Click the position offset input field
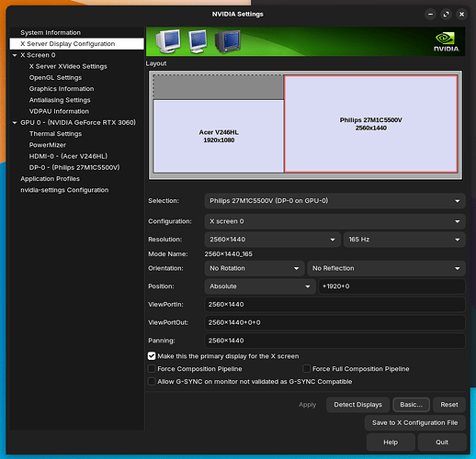The image size is (476, 459). (x=391, y=286)
